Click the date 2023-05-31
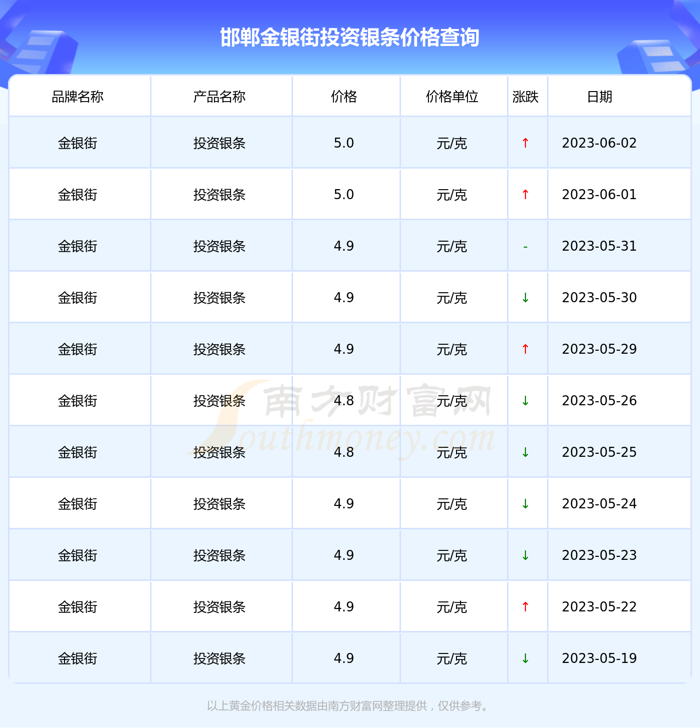Image resolution: width=700 pixels, height=728 pixels. (x=599, y=246)
